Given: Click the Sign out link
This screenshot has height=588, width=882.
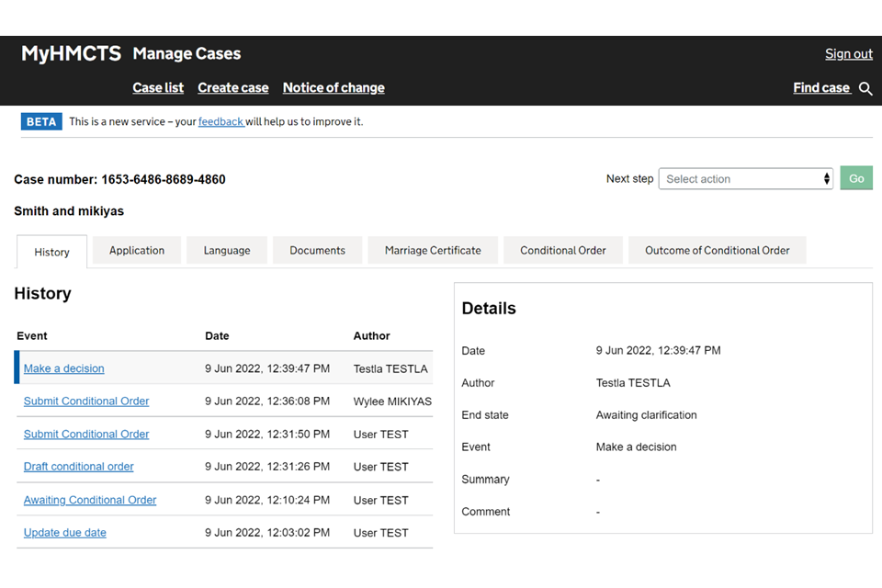Looking at the screenshot, I should [848, 54].
